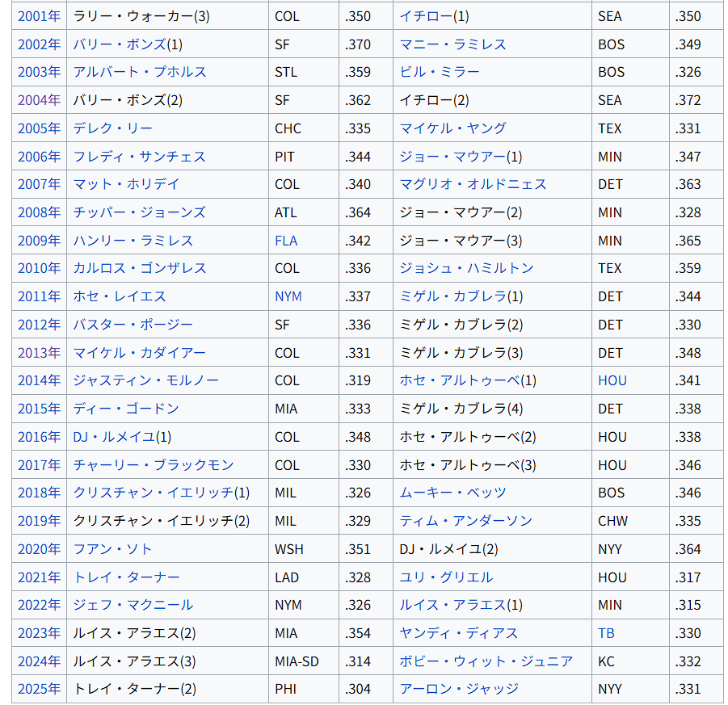Viewport: 728px width, 705px height.
Task: Select the マニー・ラミレス link
Action: pos(452,44)
